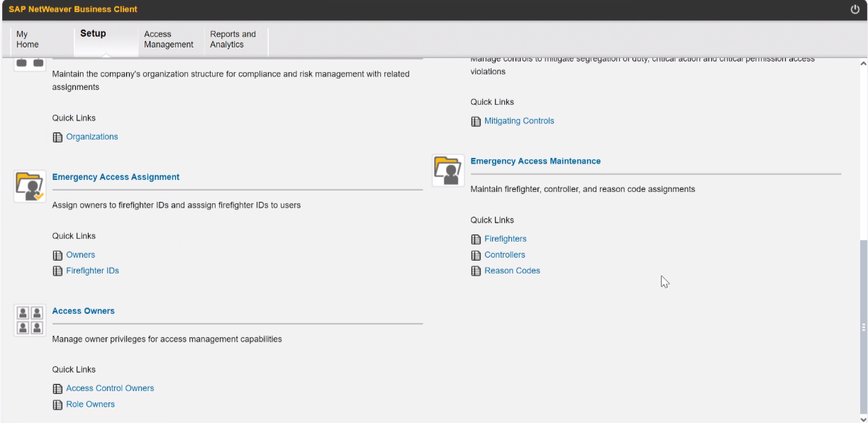Open the My Home tab

click(28, 40)
